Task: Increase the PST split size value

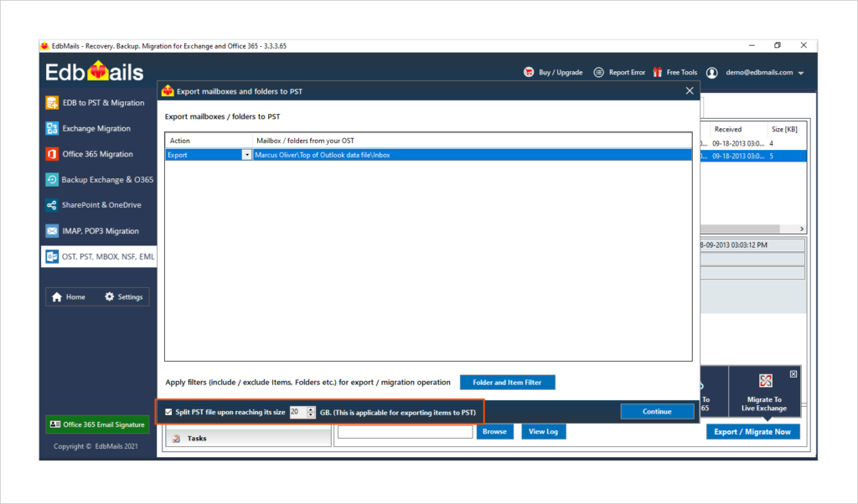Action: (x=311, y=409)
